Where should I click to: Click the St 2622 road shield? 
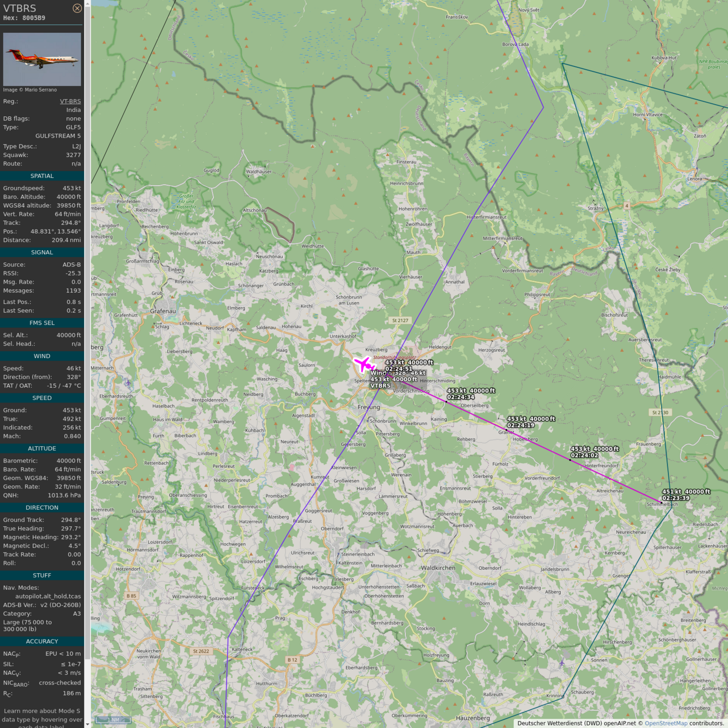[201, 651]
